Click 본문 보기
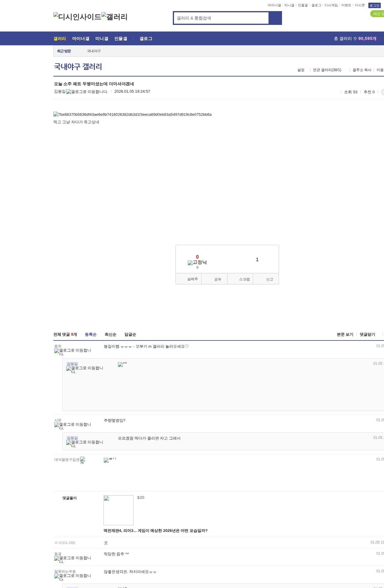The image size is (384, 588). [x=345, y=334]
